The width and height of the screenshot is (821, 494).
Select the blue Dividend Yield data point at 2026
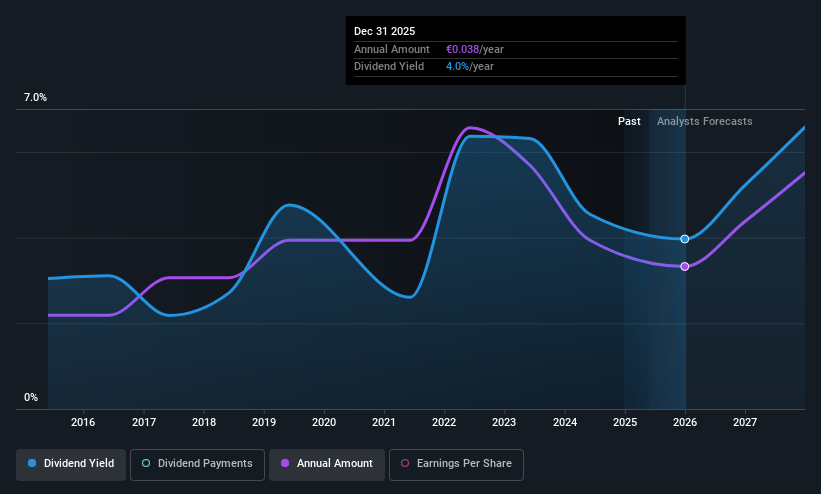tap(685, 239)
